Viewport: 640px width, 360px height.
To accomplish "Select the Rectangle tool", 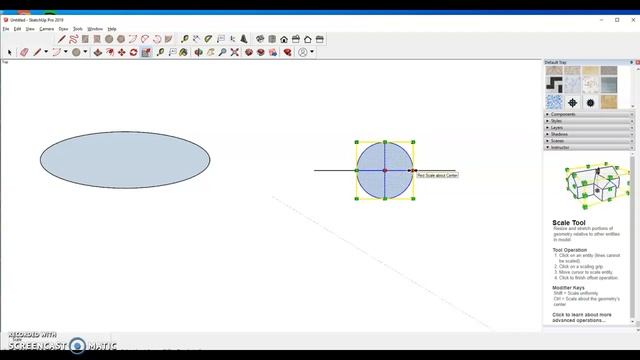I will 85,39.
